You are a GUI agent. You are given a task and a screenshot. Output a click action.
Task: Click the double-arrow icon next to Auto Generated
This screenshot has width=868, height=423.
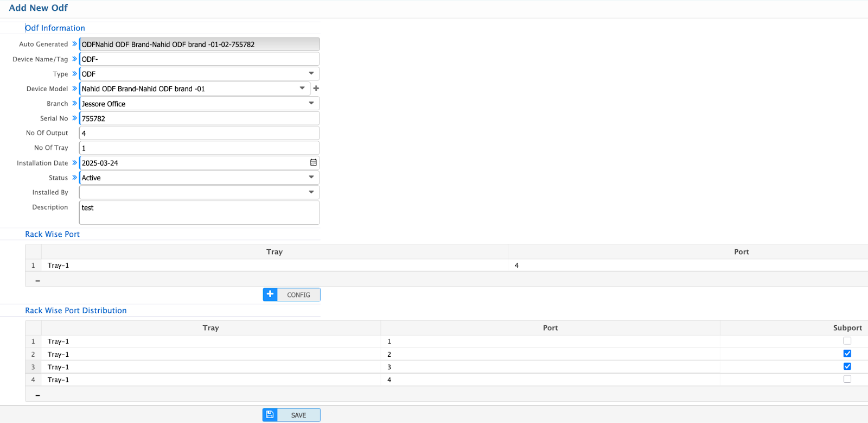74,44
